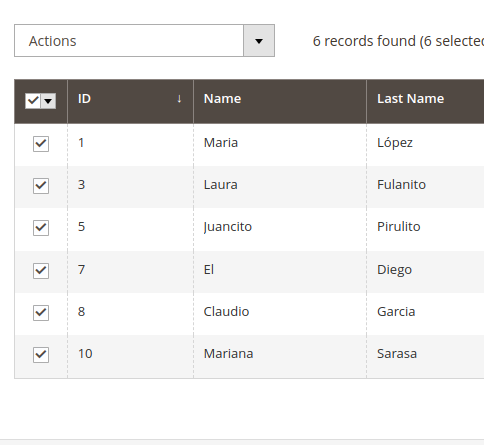Uncheck the checkbox for Juancito row
This screenshot has height=445, width=484.
pos(41,228)
